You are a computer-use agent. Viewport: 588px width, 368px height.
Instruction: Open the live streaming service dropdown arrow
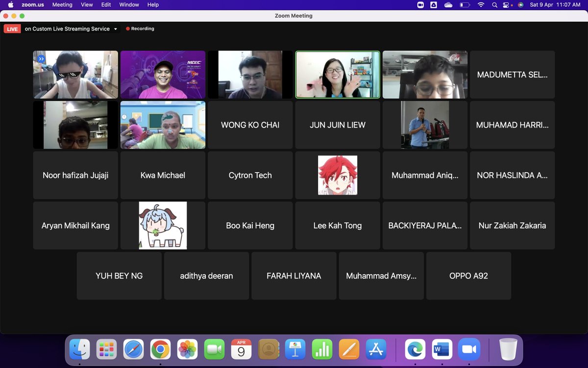pos(116,29)
